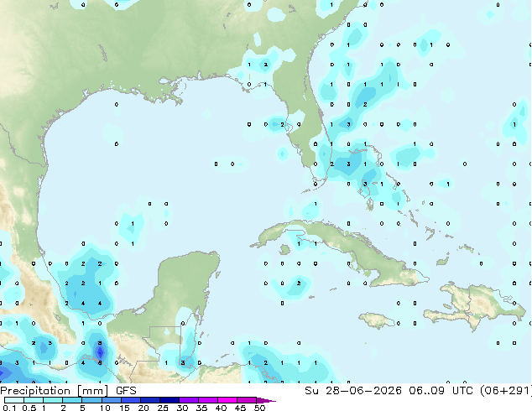Click the "20" legend scale label
Viewport: 532px width, 411px height.
143,408
